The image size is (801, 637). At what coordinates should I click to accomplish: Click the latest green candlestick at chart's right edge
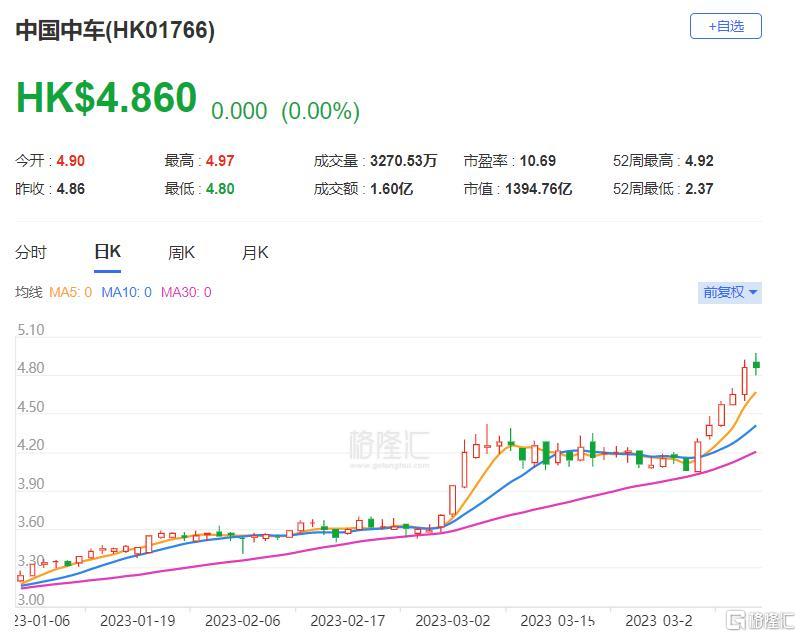[x=756, y=364]
